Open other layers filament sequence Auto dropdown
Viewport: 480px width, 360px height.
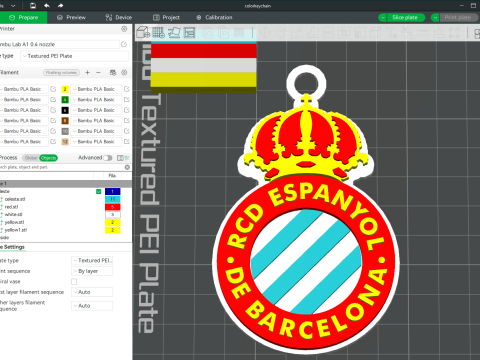point(92,306)
